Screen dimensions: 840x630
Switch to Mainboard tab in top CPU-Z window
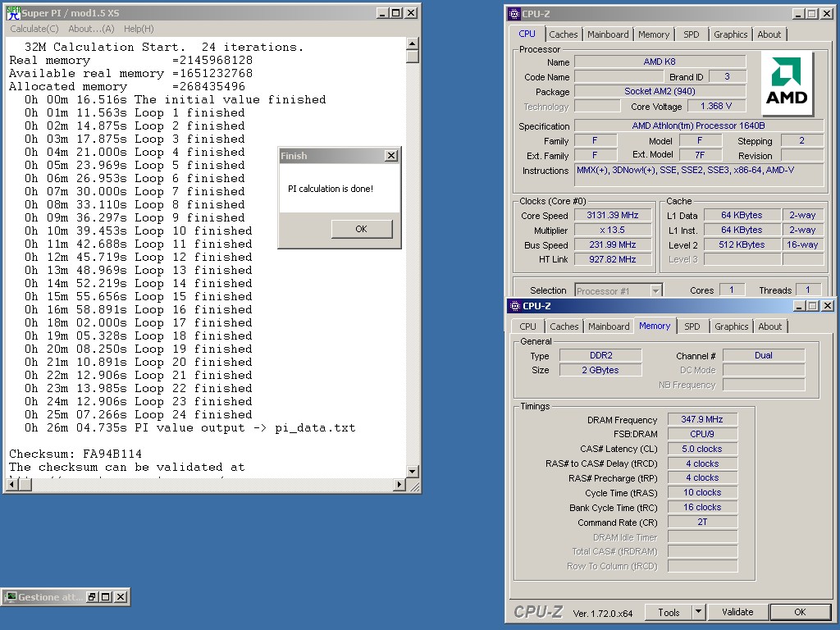pos(608,34)
